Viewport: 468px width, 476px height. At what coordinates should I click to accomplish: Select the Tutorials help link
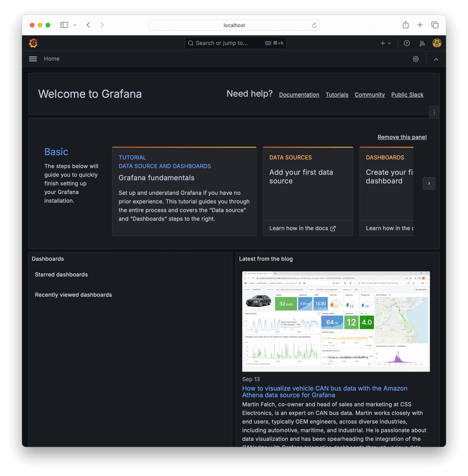click(337, 94)
